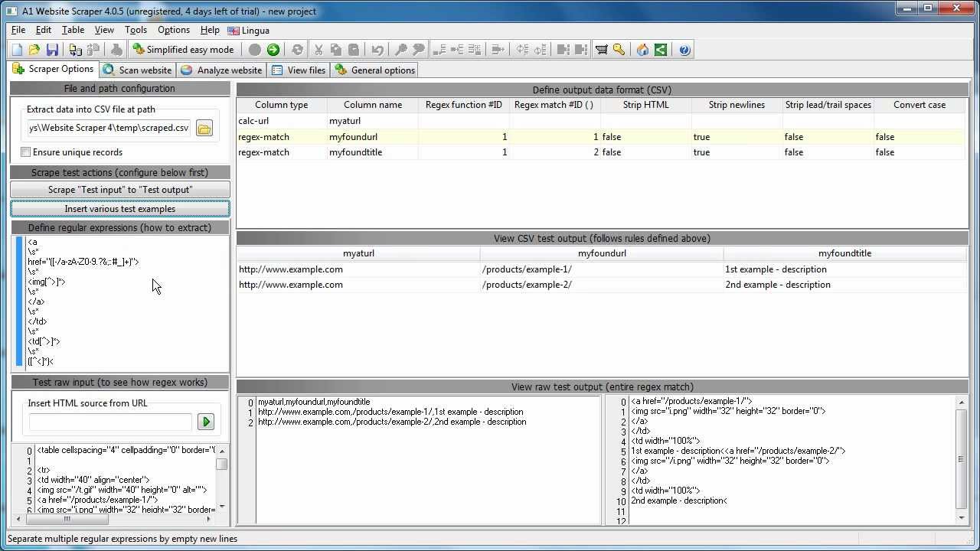
Task: Click inside the regular expressions editor
Action: (x=126, y=302)
